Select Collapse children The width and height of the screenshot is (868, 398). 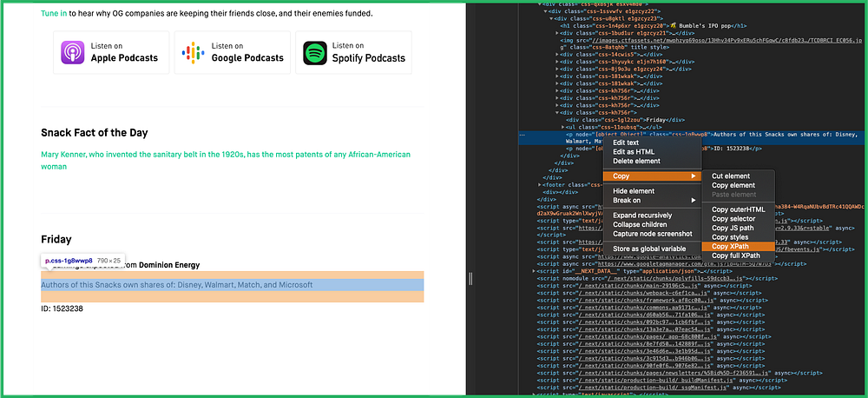639,224
